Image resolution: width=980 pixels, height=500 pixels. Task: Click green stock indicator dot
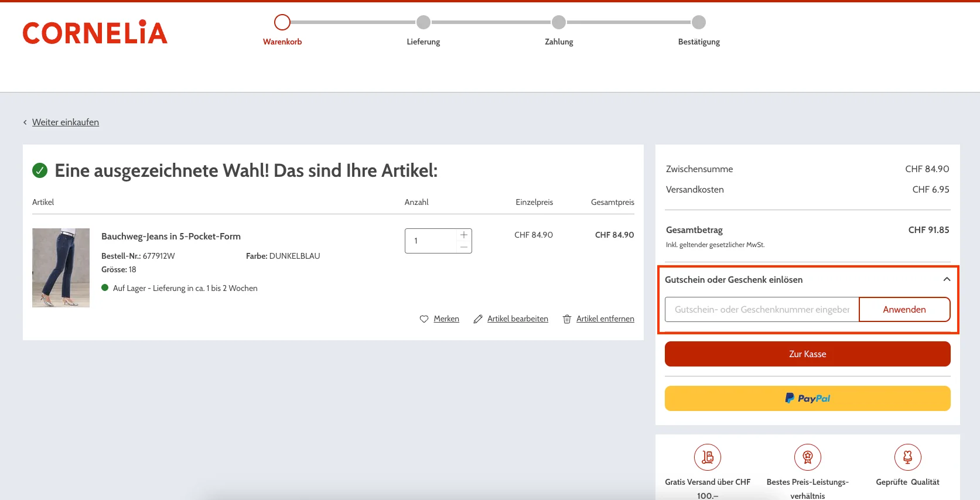tap(105, 287)
